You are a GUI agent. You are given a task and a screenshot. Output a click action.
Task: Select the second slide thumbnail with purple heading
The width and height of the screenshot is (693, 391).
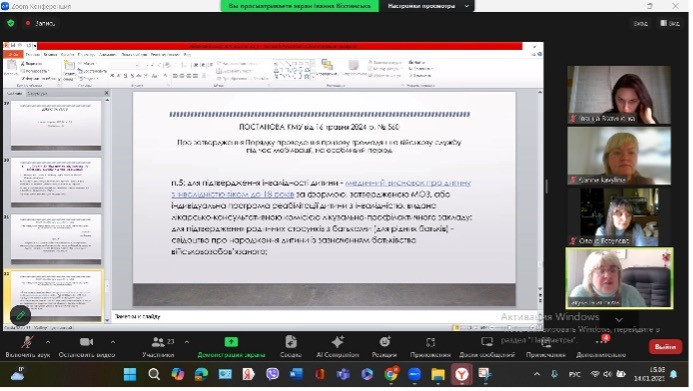click(56, 182)
